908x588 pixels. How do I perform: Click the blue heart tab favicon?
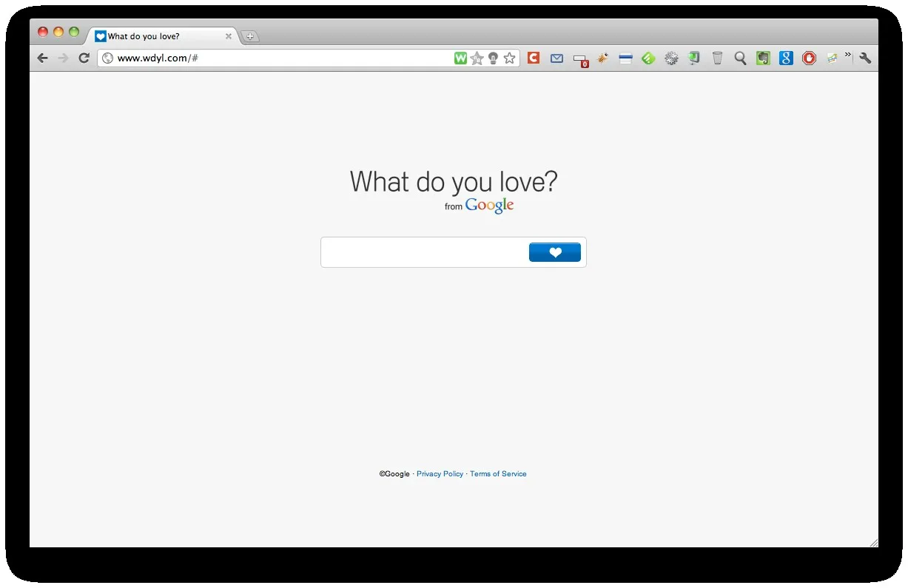point(101,36)
